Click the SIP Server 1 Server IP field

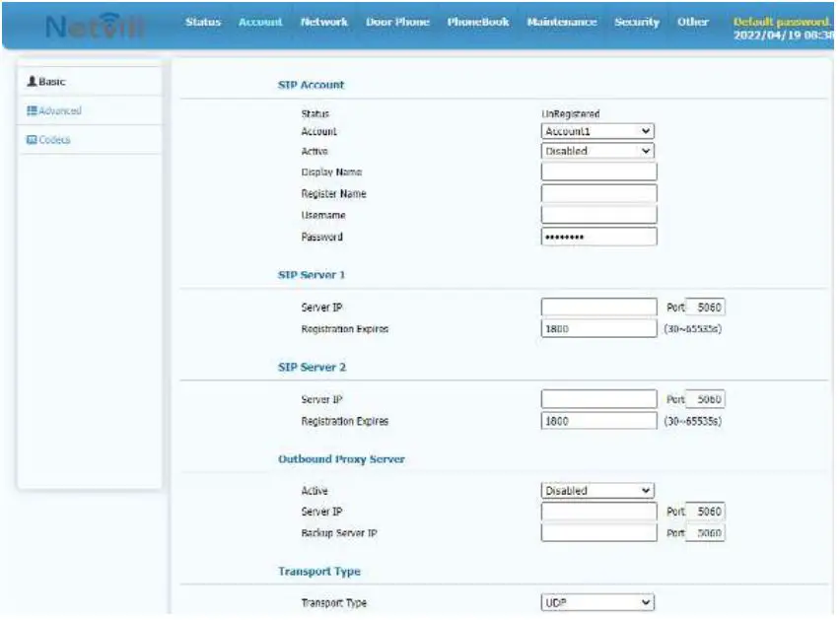point(598,308)
